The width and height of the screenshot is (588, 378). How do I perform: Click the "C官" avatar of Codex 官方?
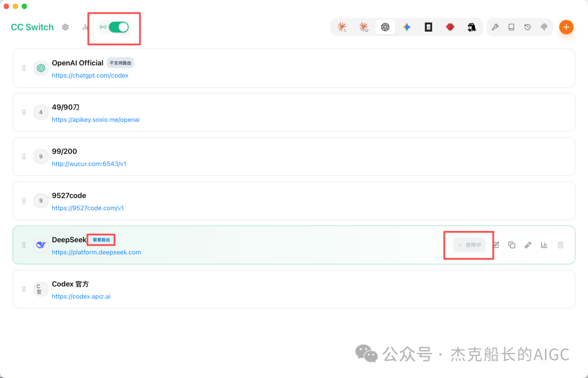pyautogui.click(x=41, y=289)
